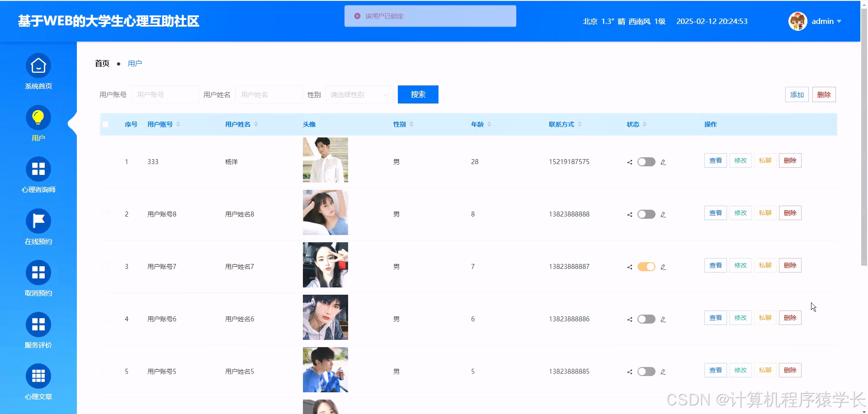This screenshot has height=414, width=868.
Task: Click the 搜索 search button
Action: tap(418, 94)
